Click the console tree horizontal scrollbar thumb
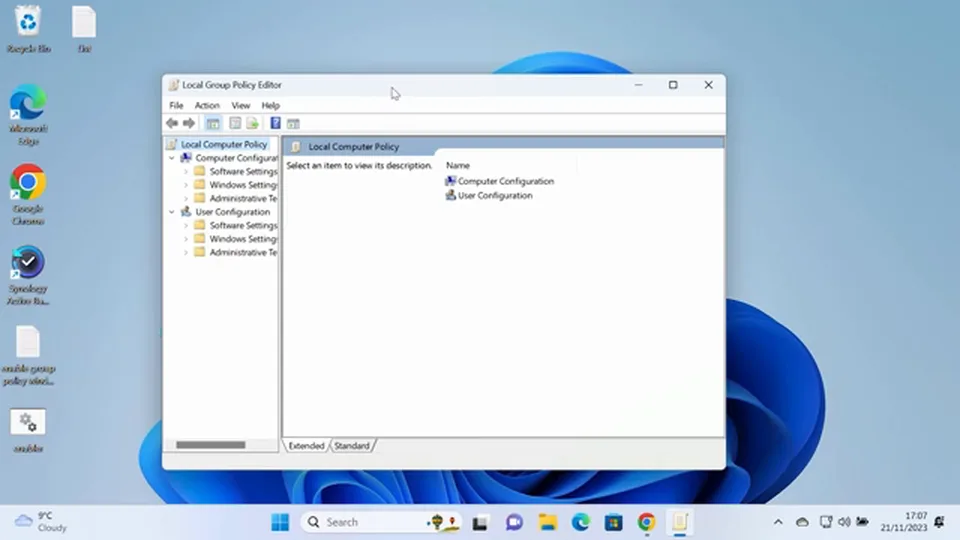 [x=211, y=445]
